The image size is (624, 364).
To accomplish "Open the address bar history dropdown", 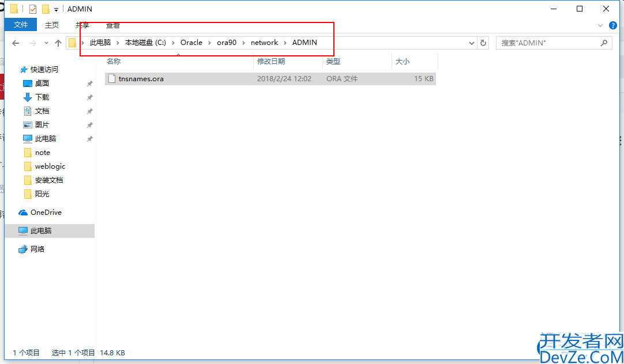I will tap(471, 43).
